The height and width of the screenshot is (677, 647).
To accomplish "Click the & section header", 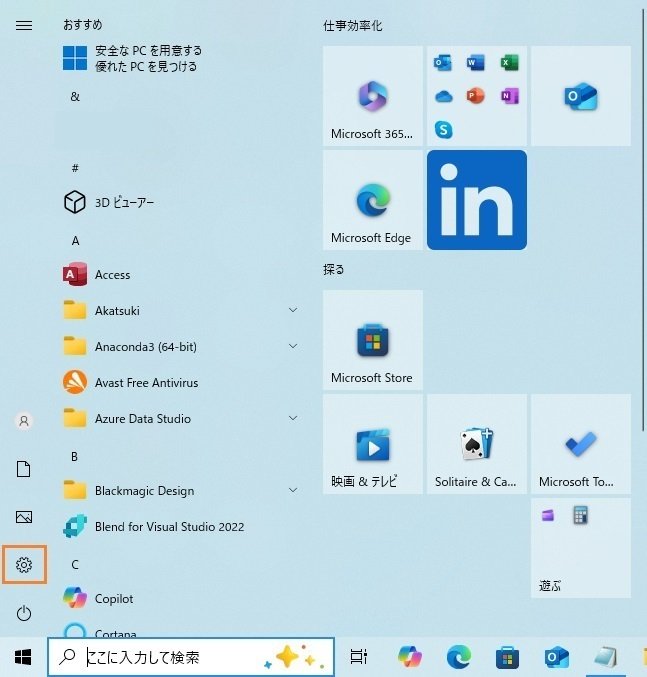I will coord(75,96).
